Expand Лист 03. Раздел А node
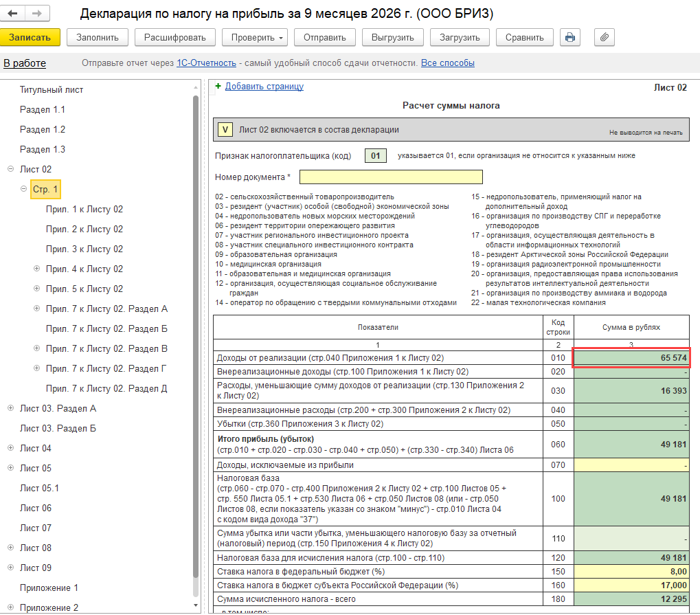700x615 pixels. pyautogui.click(x=11, y=407)
